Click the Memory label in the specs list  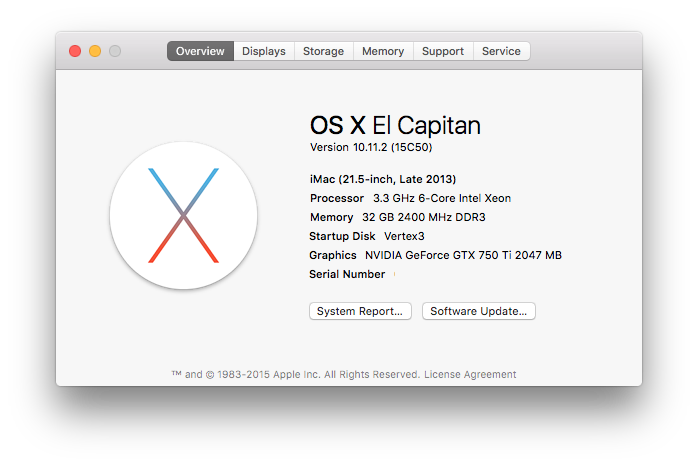tap(332, 217)
